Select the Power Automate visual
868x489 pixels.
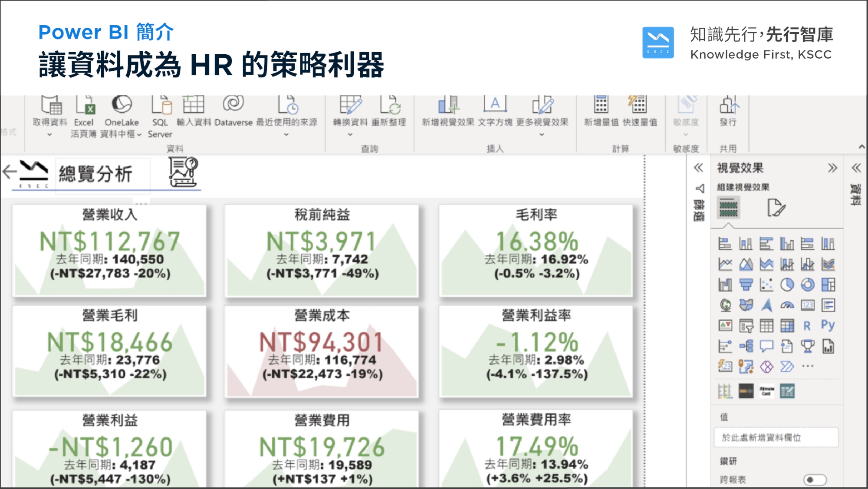click(x=787, y=367)
